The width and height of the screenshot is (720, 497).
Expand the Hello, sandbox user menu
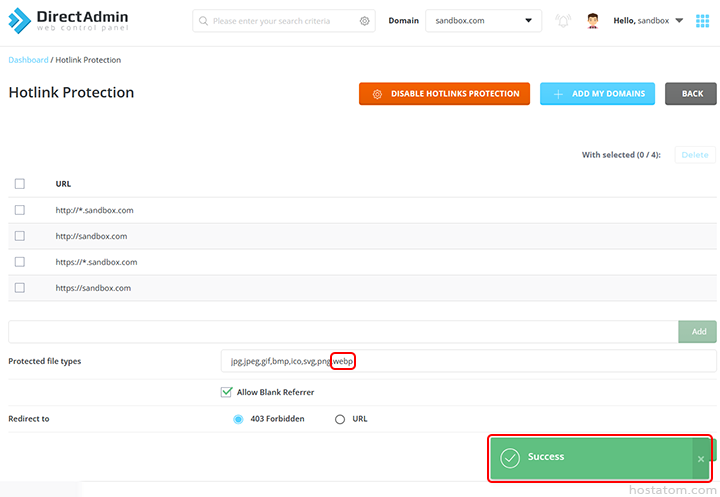click(x=648, y=21)
